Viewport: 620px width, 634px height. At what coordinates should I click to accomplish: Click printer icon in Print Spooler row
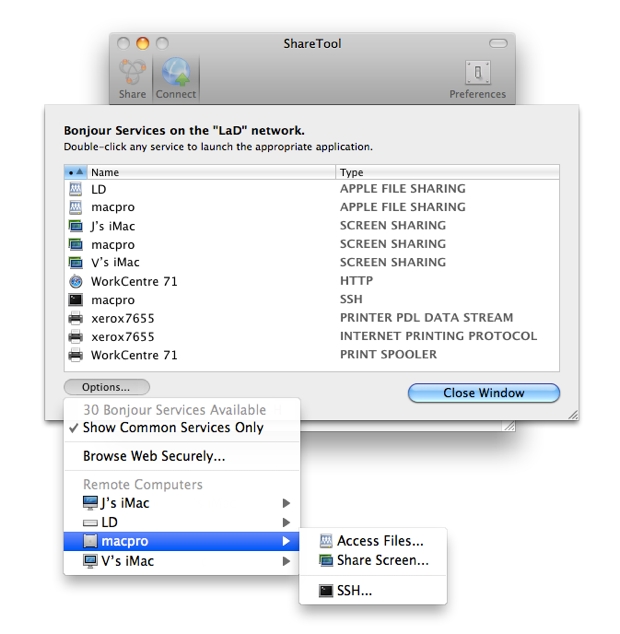coord(76,355)
